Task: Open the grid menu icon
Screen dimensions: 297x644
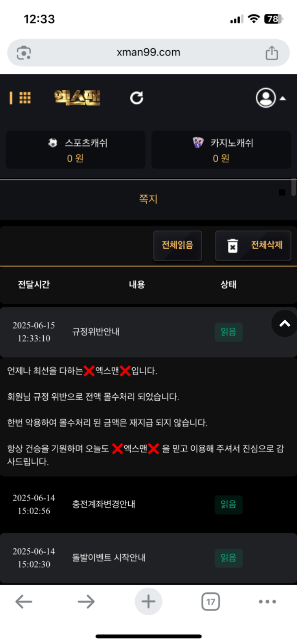Action: coord(25,98)
